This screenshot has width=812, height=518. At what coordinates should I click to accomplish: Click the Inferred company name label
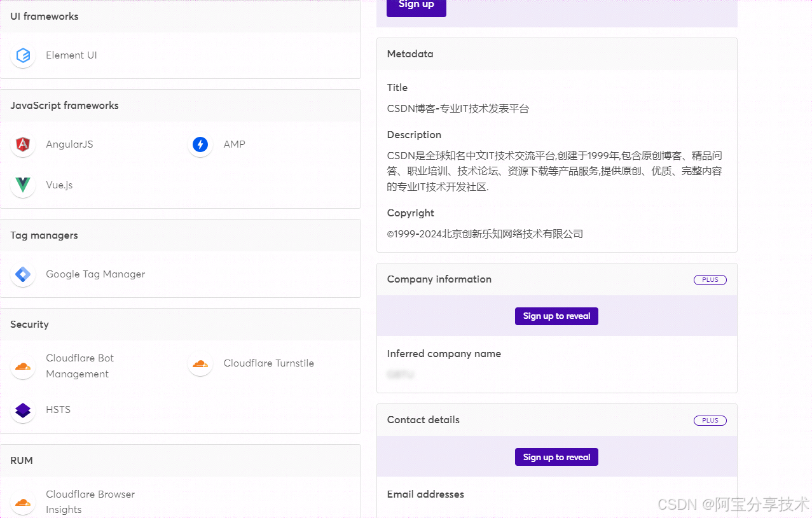[444, 354]
